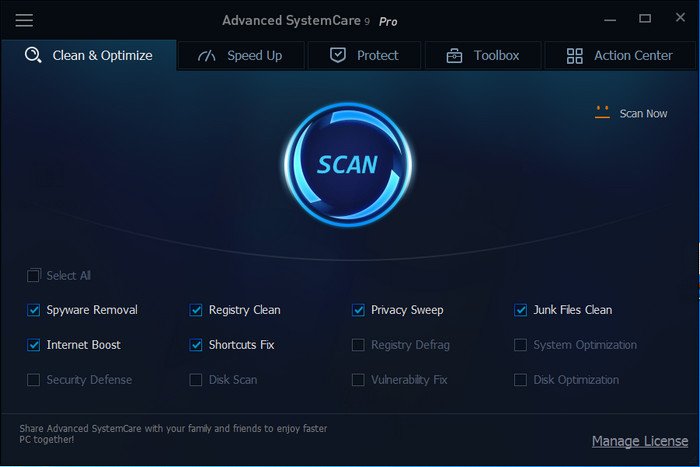Close the Advanced SystemCare window
The width and height of the screenshot is (700, 467).
coord(677,19)
